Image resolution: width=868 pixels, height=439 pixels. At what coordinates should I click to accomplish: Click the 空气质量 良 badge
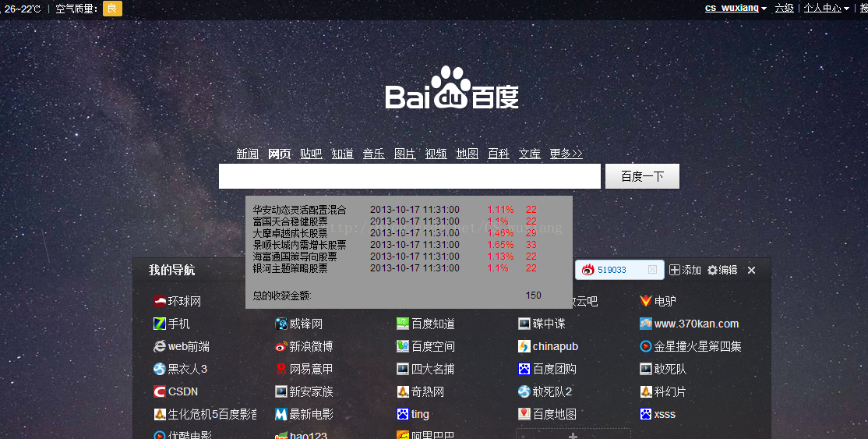click(112, 9)
